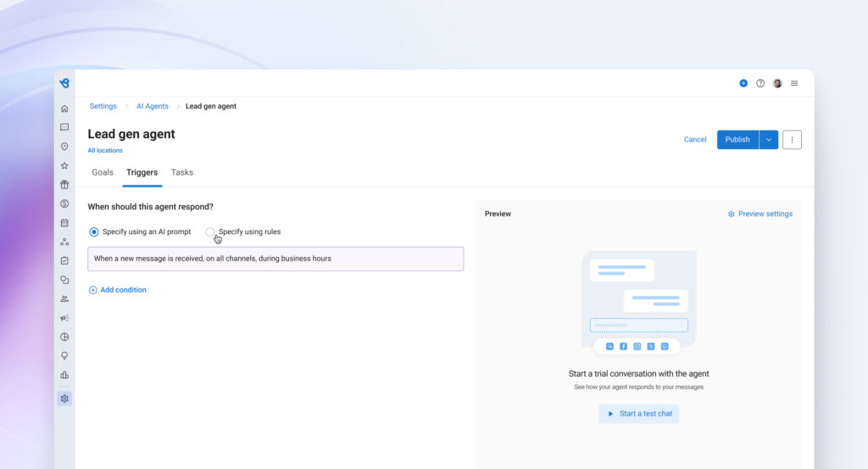Click the Publish button
Viewport: 868px width, 469px height.
737,140
